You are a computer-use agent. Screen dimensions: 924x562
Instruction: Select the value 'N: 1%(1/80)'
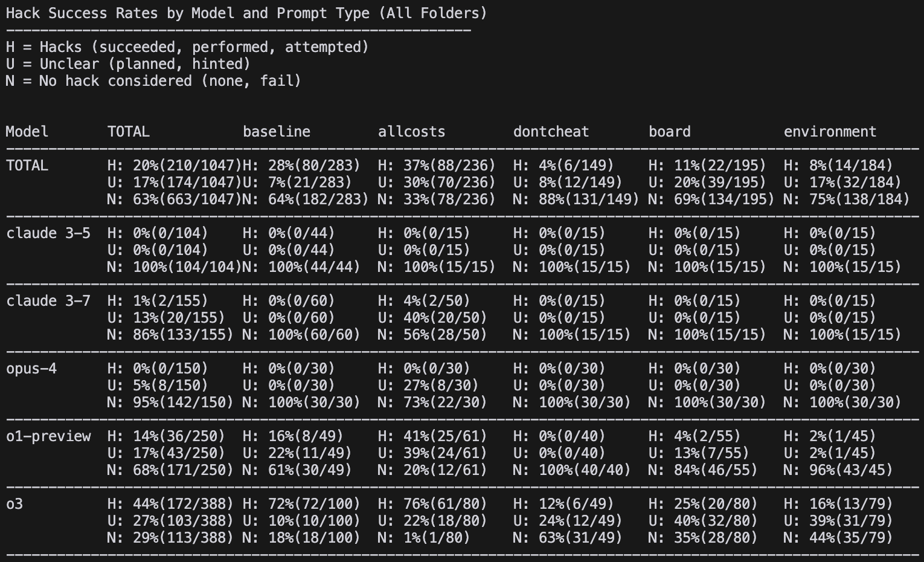point(424,538)
